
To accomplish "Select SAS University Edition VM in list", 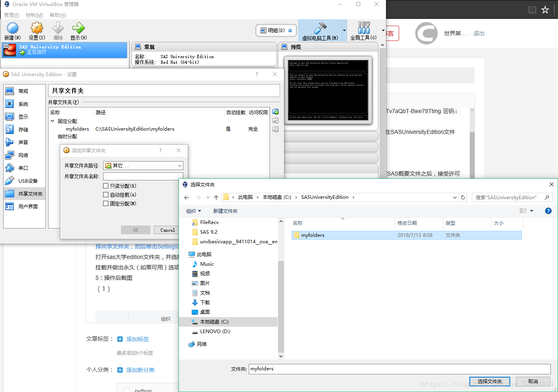I will pos(65,50).
